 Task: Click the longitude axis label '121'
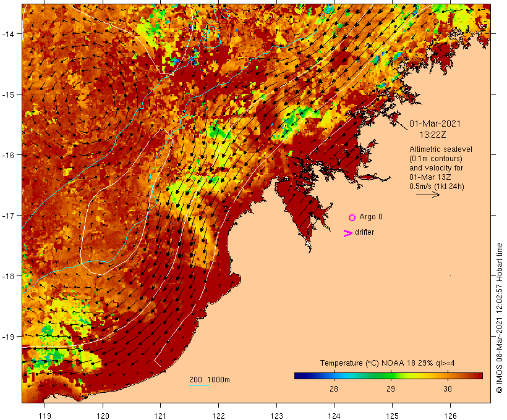click(160, 416)
